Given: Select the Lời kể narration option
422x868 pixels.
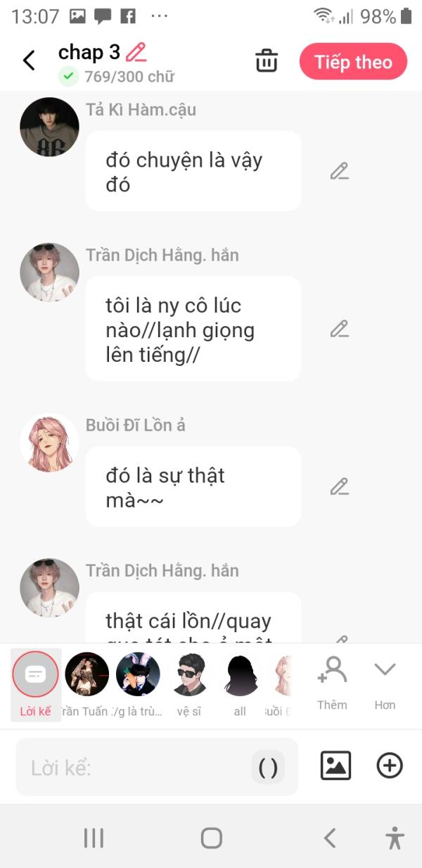Looking at the screenshot, I should click(35, 684).
